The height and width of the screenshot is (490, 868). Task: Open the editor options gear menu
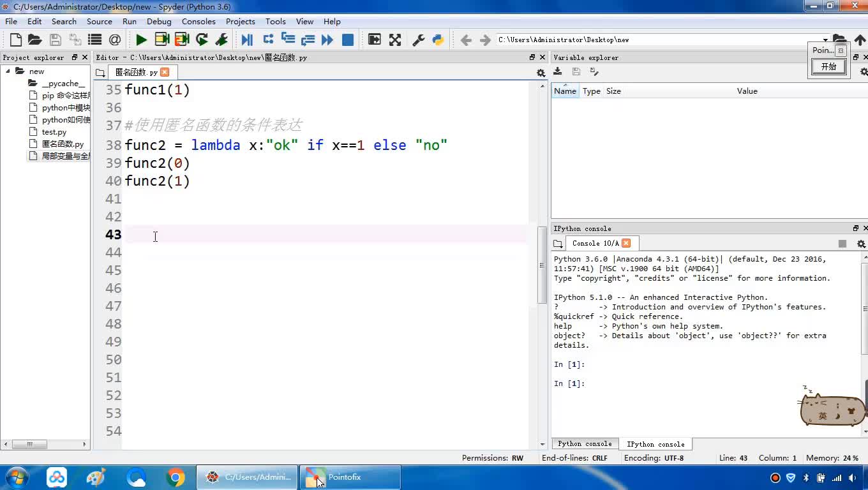point(541,73)
